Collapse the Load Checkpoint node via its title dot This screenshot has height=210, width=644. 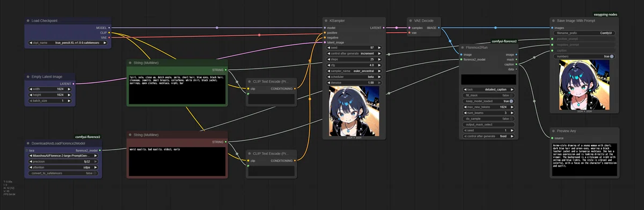click(28, 21)
